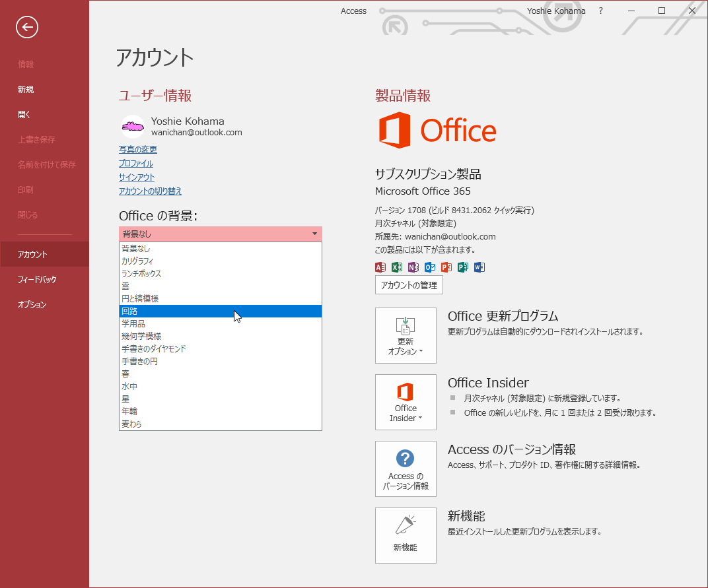Choose 水中 background option

pyautogui.click(x=221, y=386)
